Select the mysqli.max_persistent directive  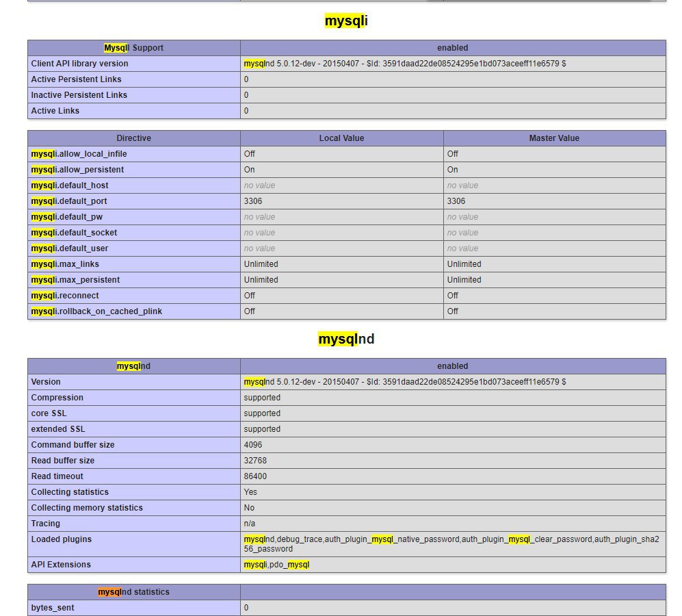75,279
